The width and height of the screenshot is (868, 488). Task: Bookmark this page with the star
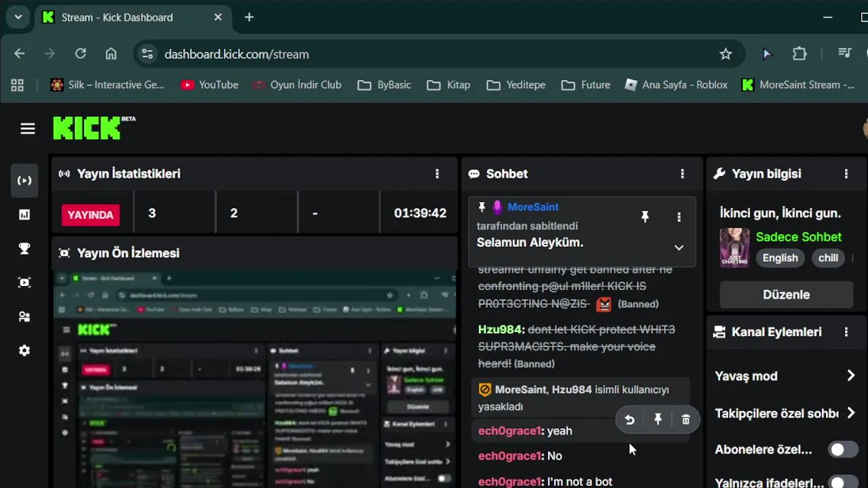click(x=726, y=54)
